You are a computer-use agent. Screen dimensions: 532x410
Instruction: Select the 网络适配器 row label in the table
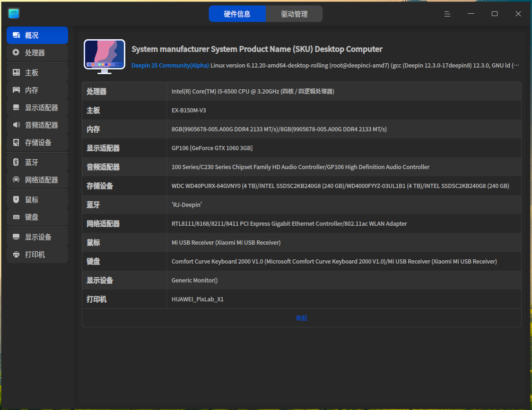click(x=103, y=223)
